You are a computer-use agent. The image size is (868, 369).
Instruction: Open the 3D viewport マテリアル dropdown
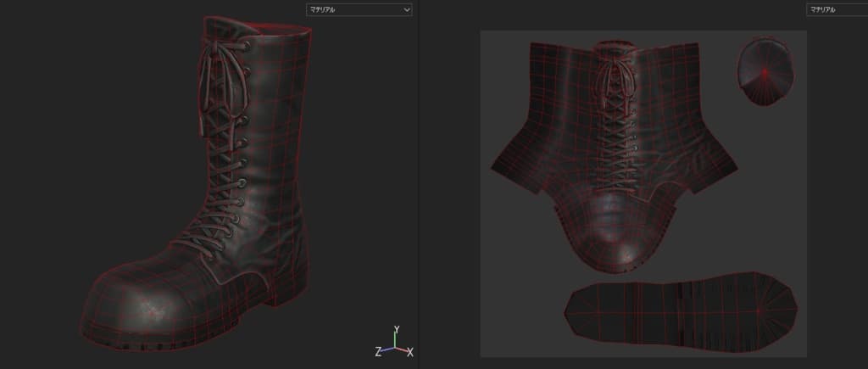click(358, 9)
